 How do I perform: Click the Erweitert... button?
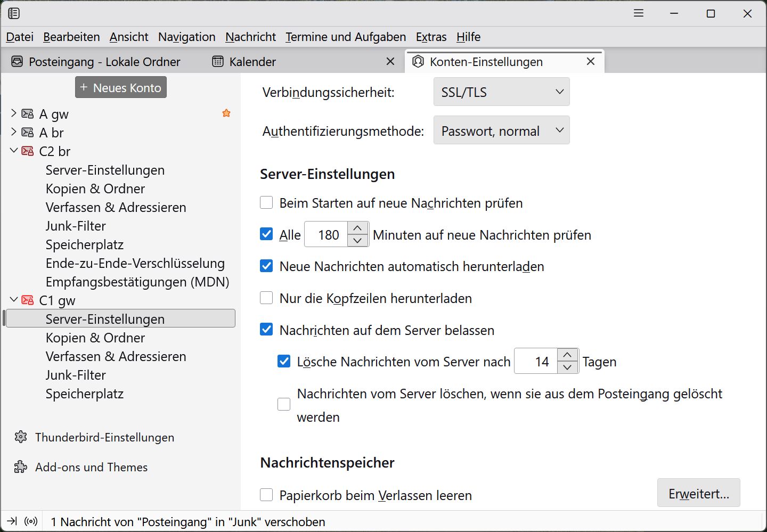pyautogui.click(x=698, y=494)
